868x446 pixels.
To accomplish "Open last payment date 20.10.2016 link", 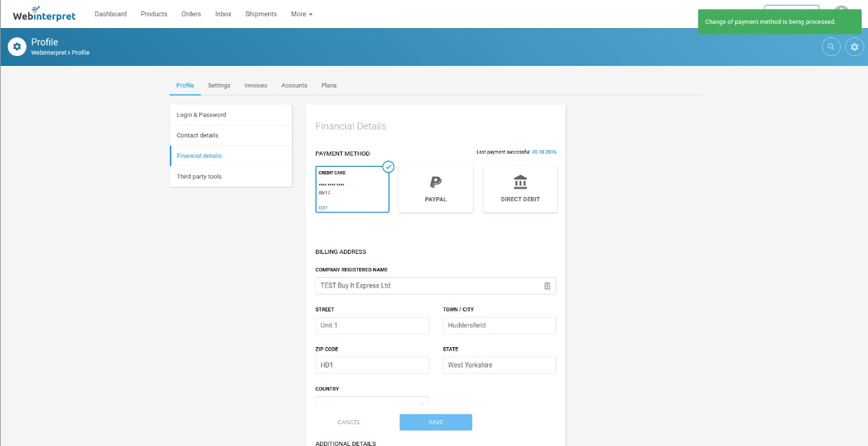I will click(x=544, y=151).
